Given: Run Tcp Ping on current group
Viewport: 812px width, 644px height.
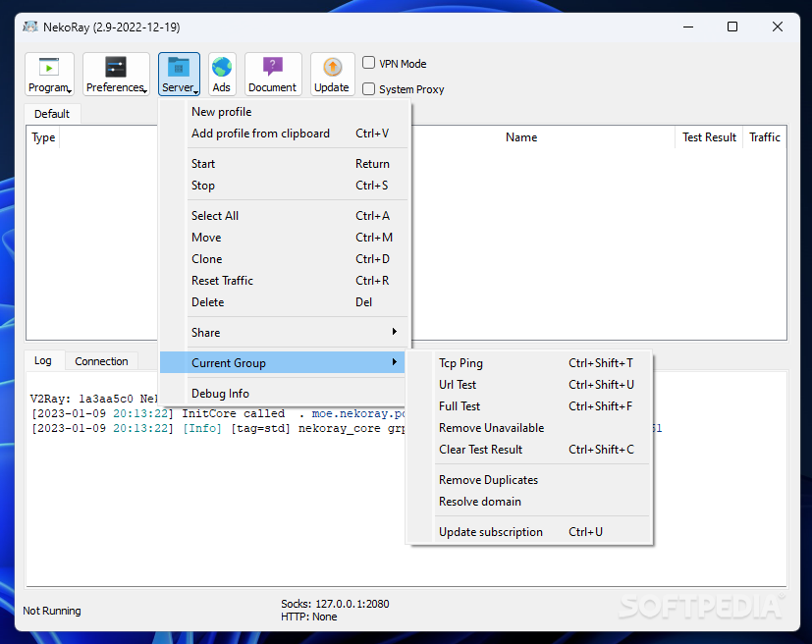Looking at the screenshot, I should point(529,363).
